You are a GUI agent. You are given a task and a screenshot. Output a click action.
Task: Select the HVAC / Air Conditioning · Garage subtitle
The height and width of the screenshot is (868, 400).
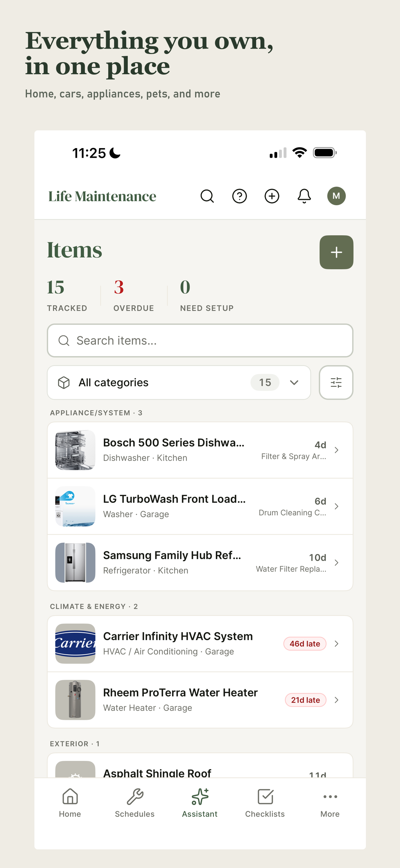coord(168,651)
